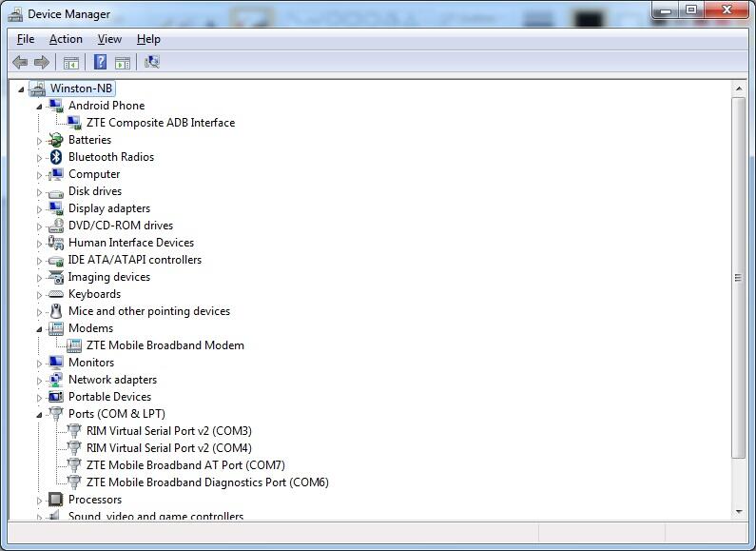756x551 pixels.
Task: Click the Portable Devices icon
Action: (56, 397)
